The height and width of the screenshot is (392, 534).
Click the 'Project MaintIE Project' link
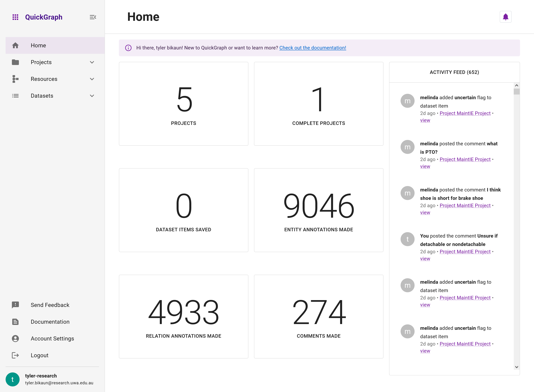(x=465, y=113)
